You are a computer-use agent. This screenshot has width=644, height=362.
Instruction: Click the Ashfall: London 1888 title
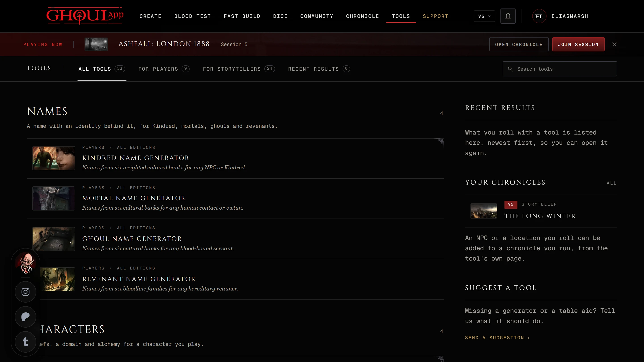(164, 44)
